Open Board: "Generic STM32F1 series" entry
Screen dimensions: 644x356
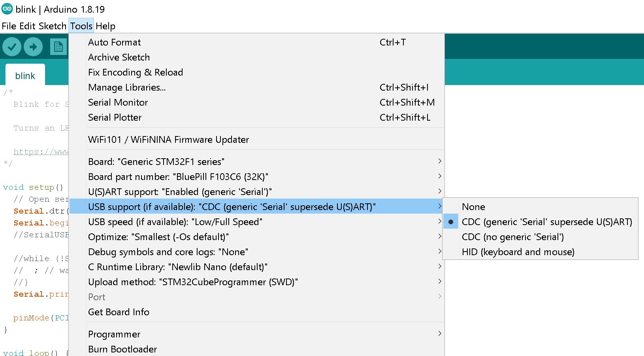(x=256, y=162)
